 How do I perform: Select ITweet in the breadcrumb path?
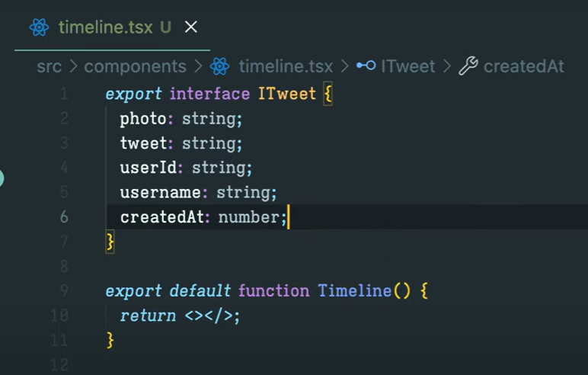[408, 66]
